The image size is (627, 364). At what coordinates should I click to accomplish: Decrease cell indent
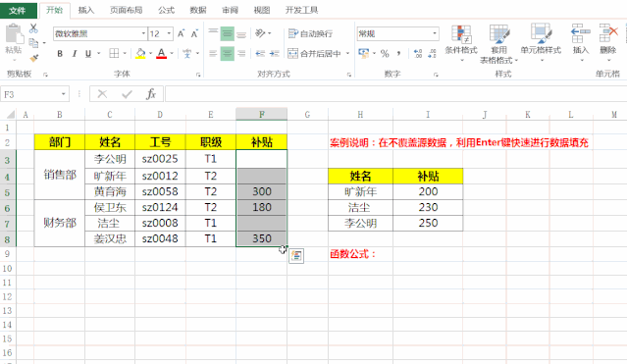point(260,54)
